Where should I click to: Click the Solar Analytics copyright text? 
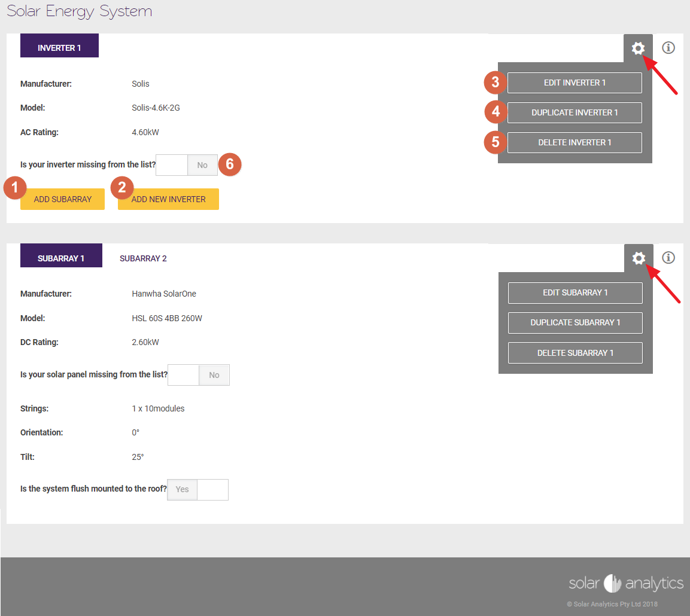pyautogui.click(x=612, y=604)
